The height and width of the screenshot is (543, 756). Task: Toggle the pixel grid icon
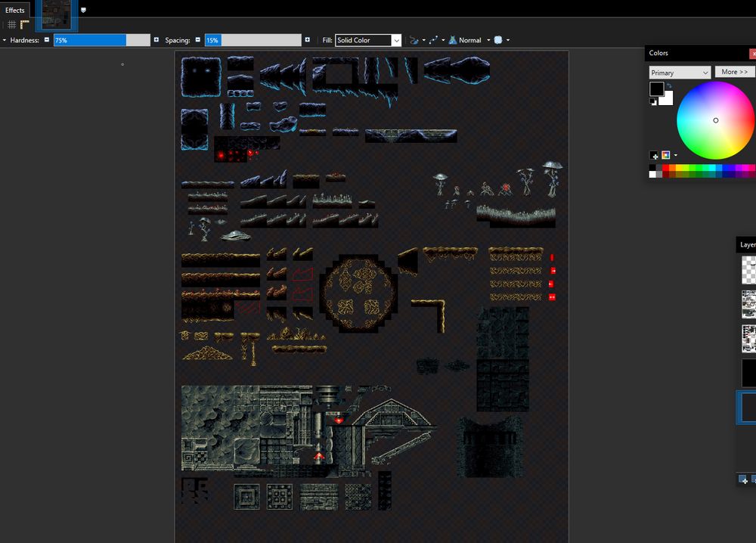click(x=11, y=25)
